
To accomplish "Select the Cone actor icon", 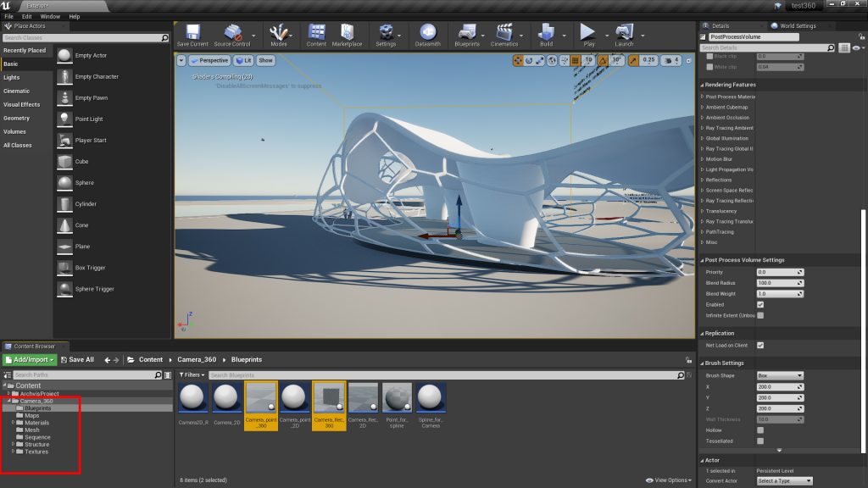I will point(64,225).
